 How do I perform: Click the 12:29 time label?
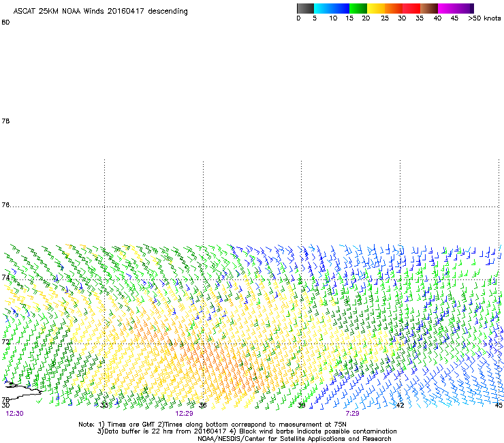click(x=184, y=414)
